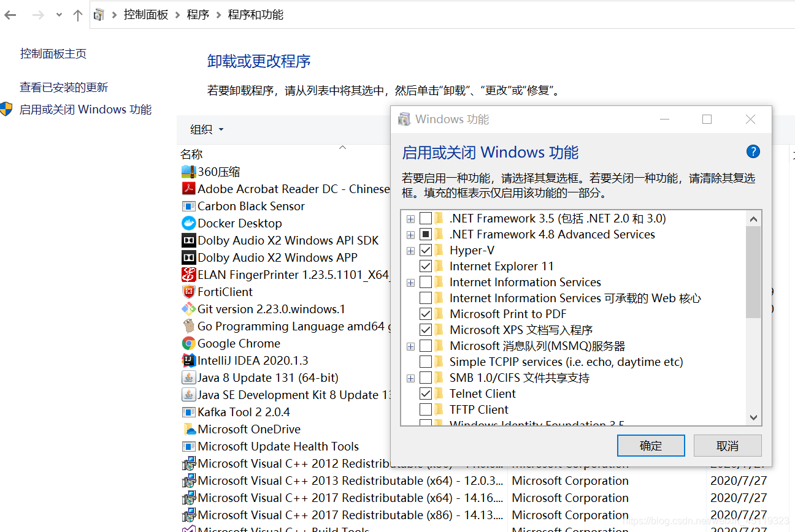The height and width of the screenshot is (532, 795).
Task: Click the features list scrollbar up arrow
Action: [x=754, y=219]
